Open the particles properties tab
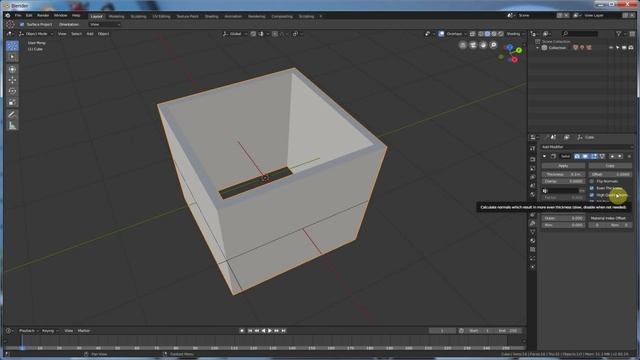The width and height of the screenshot is (640, 360). pyautogui.click(x=533, y=258)
